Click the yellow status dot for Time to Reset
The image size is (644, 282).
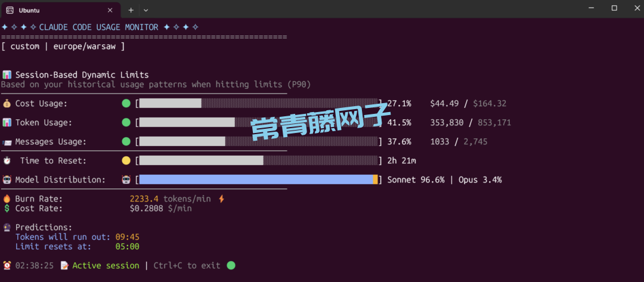(x=126, y=161)
